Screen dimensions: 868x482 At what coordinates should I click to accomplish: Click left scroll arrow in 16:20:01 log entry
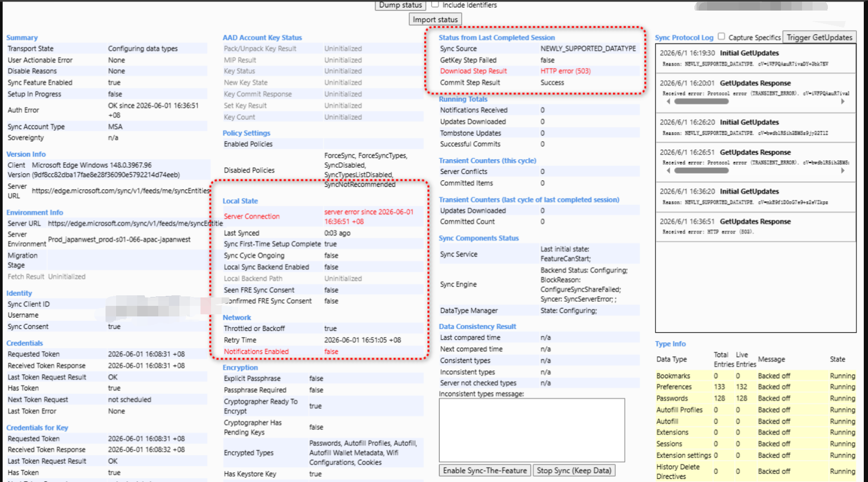click(x=669, y=101)
